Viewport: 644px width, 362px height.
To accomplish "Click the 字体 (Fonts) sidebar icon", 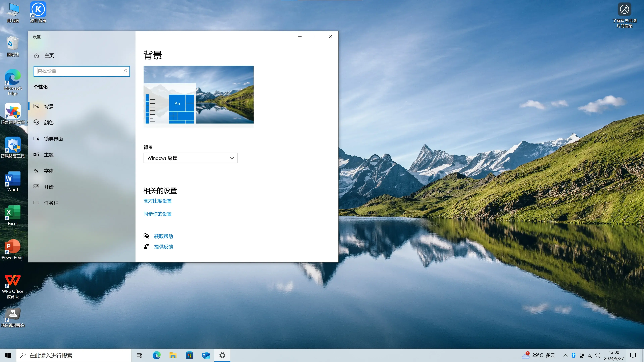I will pyautogui.click(x=36, y=171).
